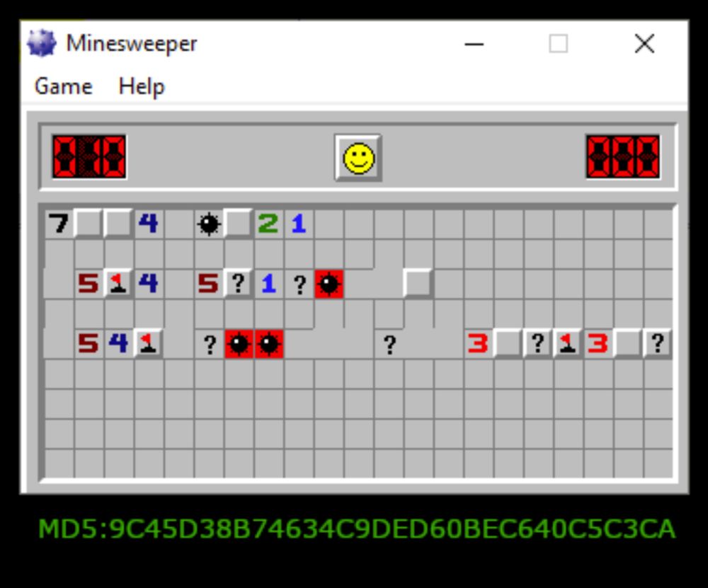Click the raised blank cell after the first red 3
This screenshot has height=588, width=708.
coord(508,344)
